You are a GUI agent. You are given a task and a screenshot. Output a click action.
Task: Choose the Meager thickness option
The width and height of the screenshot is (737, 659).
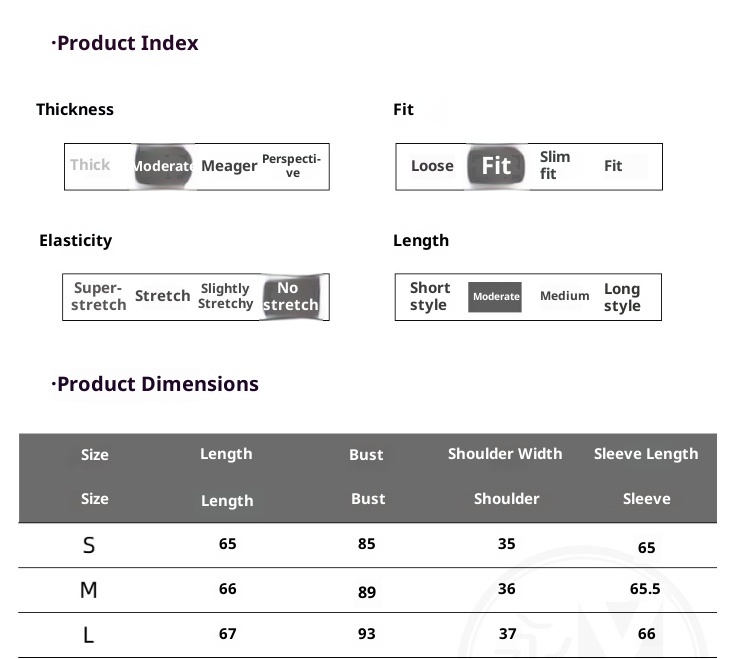[229, 166]
